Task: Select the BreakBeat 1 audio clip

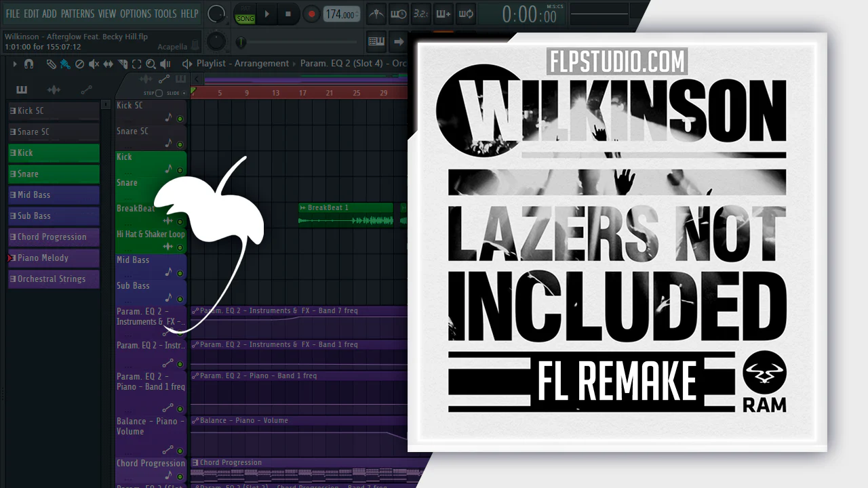Action: pyautogui.click(x=346, y=215)
